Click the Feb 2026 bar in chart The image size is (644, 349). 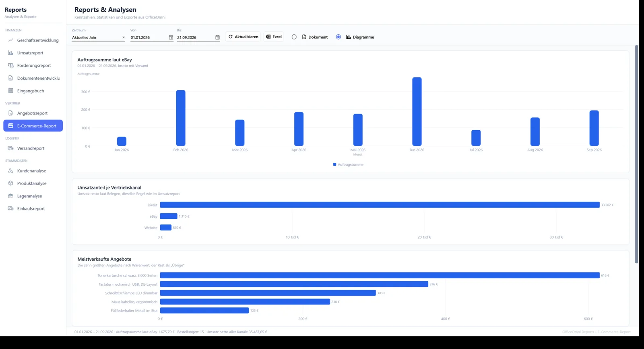[181, 118]
